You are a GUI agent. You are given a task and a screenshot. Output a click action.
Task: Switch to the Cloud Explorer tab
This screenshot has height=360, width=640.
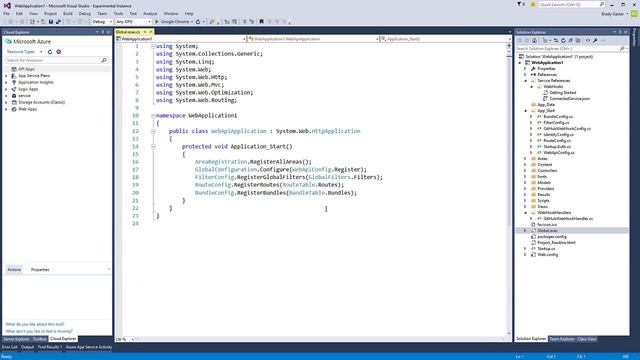click(x=63, y=339)
